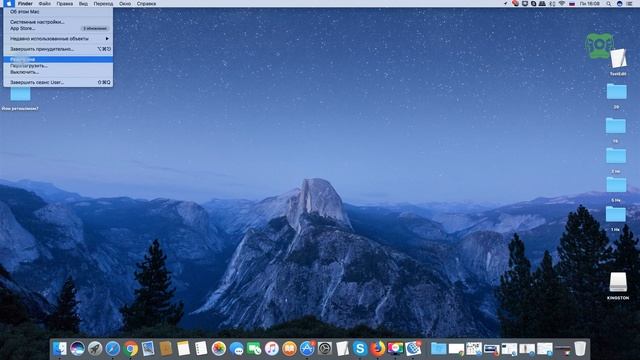Screen dimensions: 640x360
Task: Open the Окно menu
Action: coord(125,4)
